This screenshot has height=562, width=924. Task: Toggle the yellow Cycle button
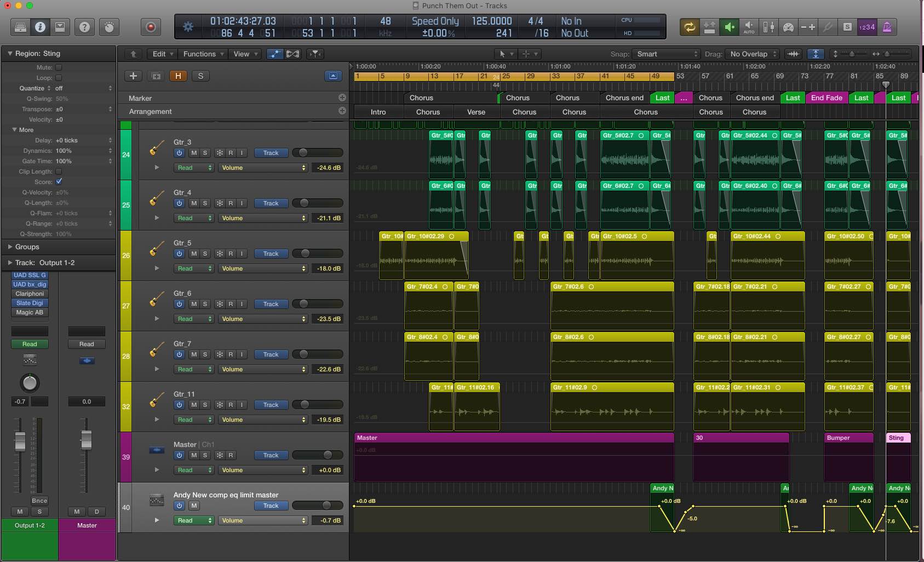pyautogui.click(x=689, y=27)
